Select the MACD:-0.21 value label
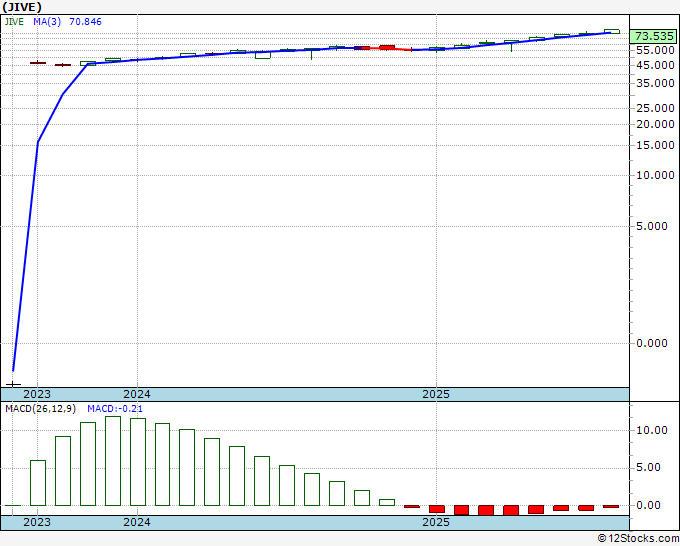The image size is (680, 546). (115, 409)
